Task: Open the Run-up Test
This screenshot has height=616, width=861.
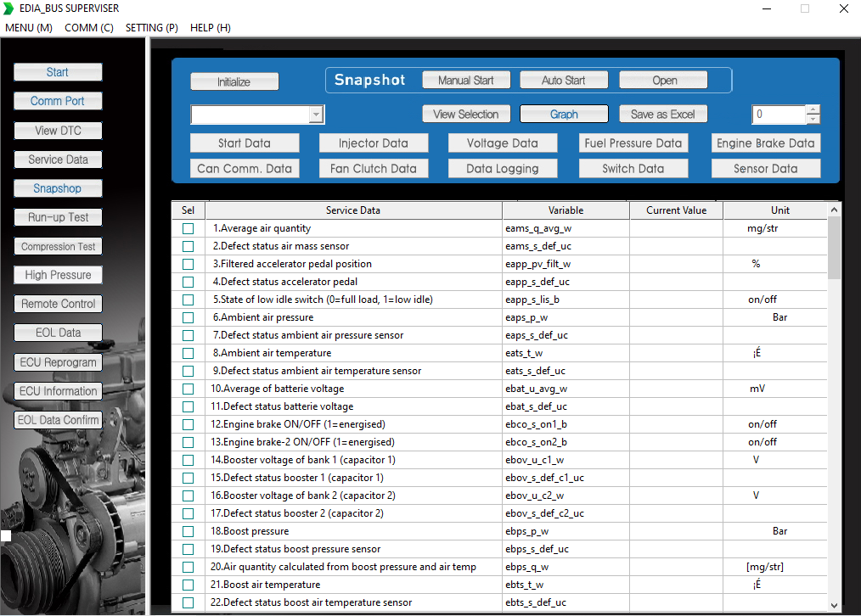Action: (x=58, y=217)
